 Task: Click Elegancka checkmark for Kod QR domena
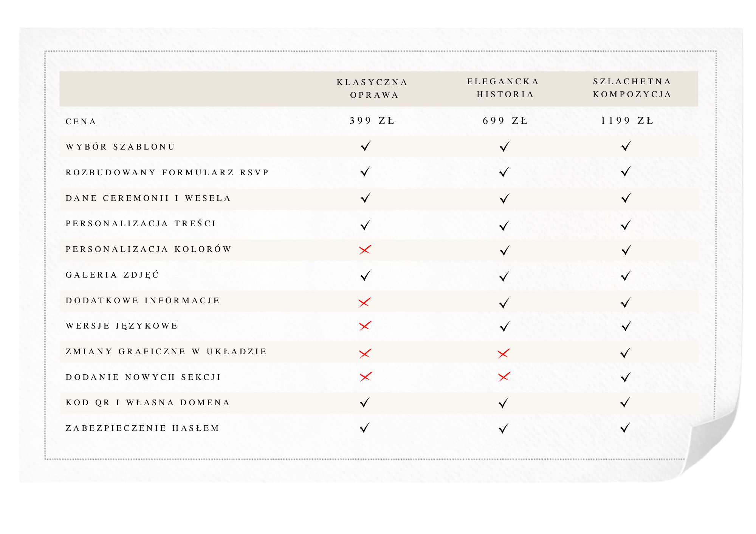click(503, 403)
